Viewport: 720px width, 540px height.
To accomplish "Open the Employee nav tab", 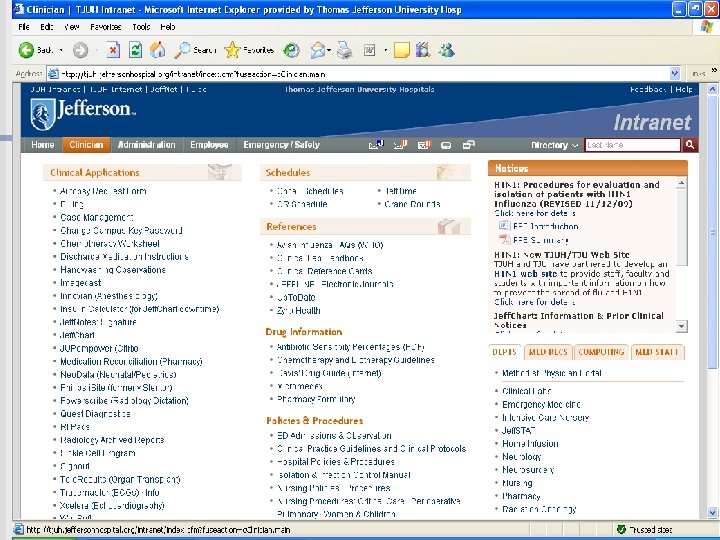I will point(209,145).
